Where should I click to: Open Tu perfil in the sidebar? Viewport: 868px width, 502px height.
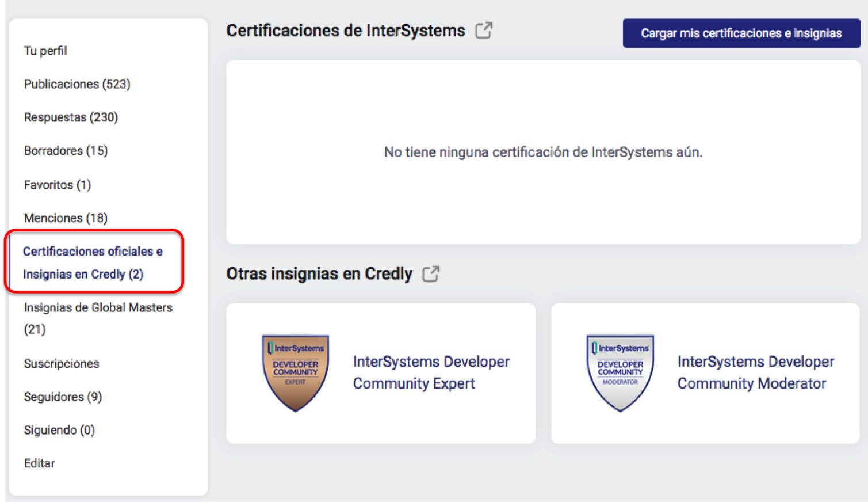[45, 51]
